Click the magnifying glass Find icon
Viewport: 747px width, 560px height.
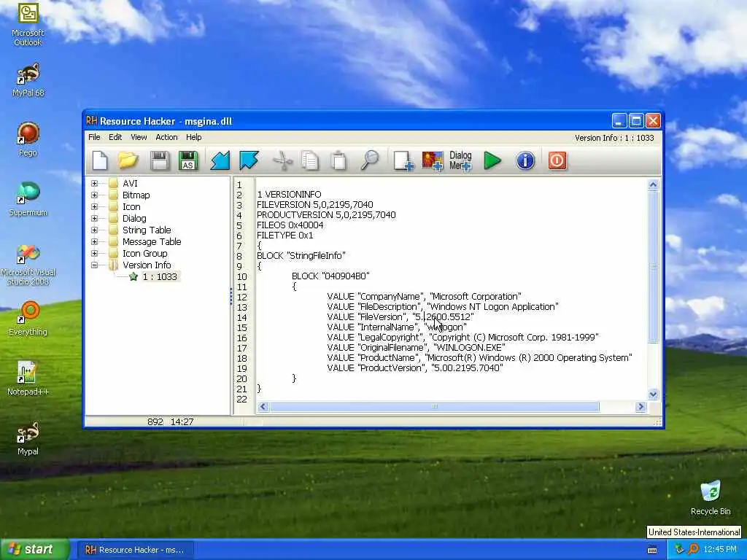click(370, 160)
